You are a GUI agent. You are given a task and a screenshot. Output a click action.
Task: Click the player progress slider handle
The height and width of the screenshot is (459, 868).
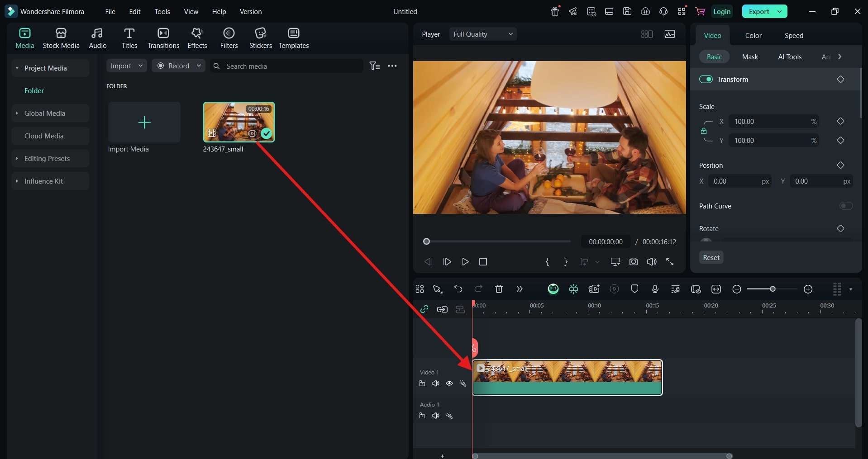coord(426,241)
